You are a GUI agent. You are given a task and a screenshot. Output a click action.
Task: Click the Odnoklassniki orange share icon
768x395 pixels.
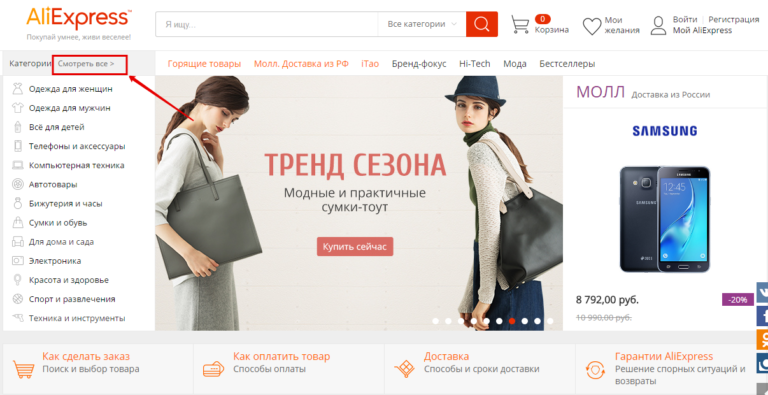763,340
